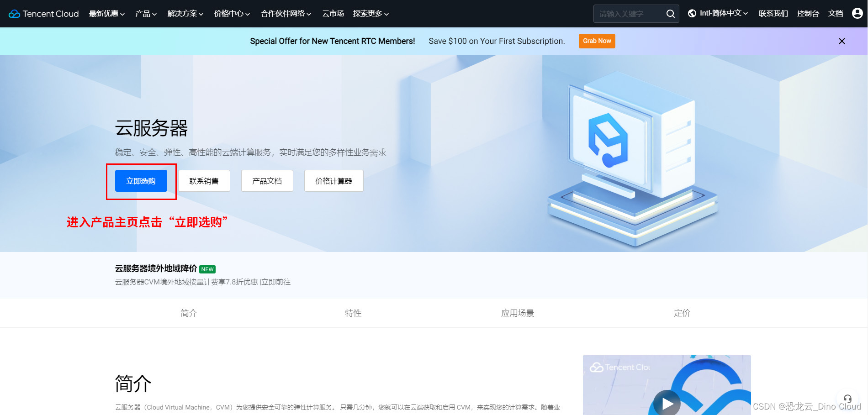Open 文档 in the top bar

click(836, 14)
